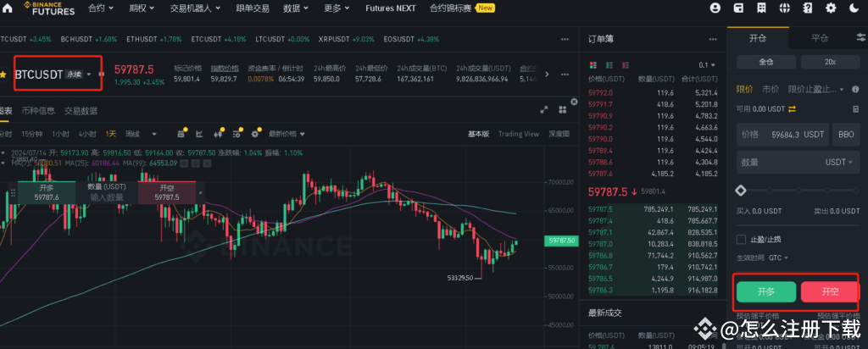This screenshot has height=349, width=868.
Task: Switch to the 平仓 tab
Action: click(820, 38)
